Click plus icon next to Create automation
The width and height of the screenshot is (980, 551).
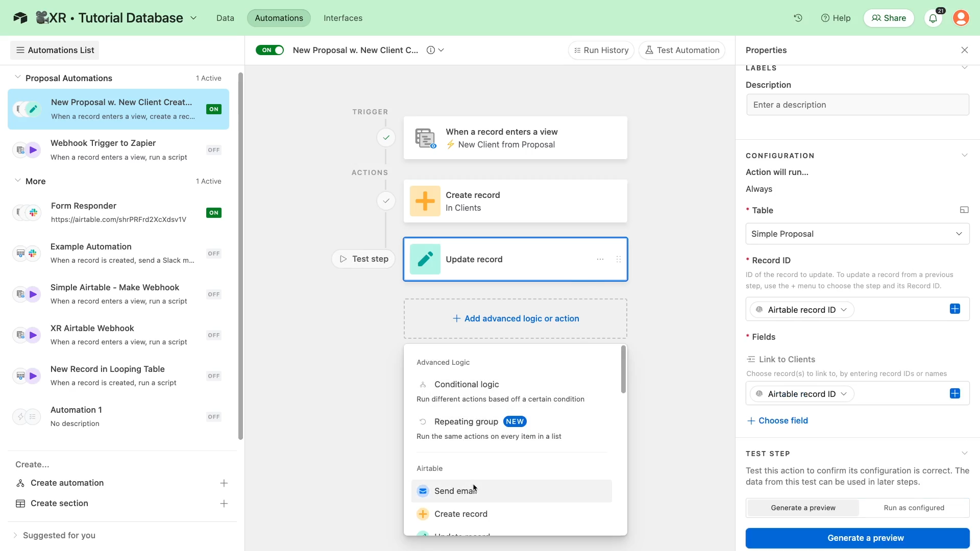pos(224,483)
